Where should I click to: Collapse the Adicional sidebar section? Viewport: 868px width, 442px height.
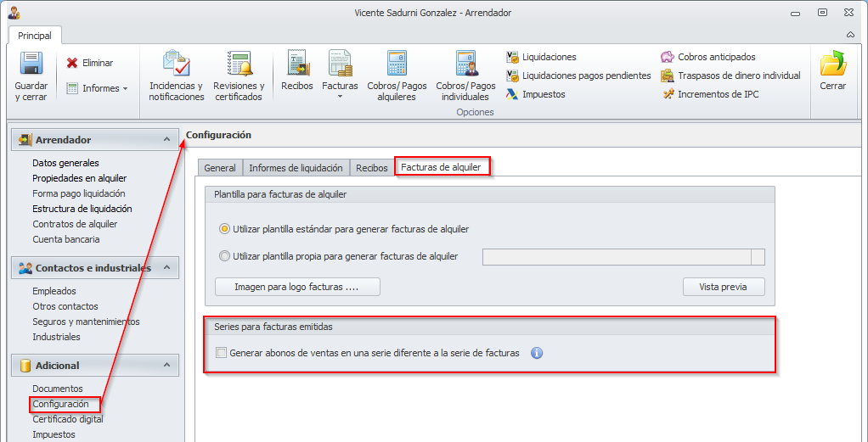[x=166, y=366]
